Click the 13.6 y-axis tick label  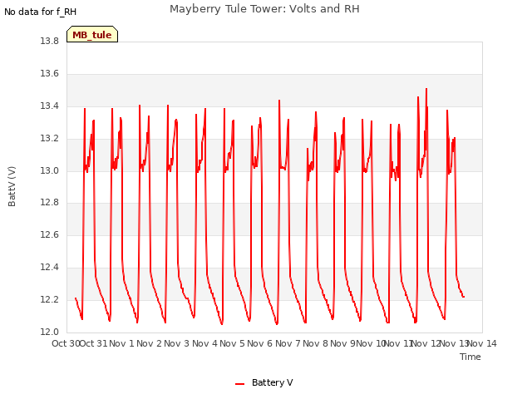click(50, 74)
